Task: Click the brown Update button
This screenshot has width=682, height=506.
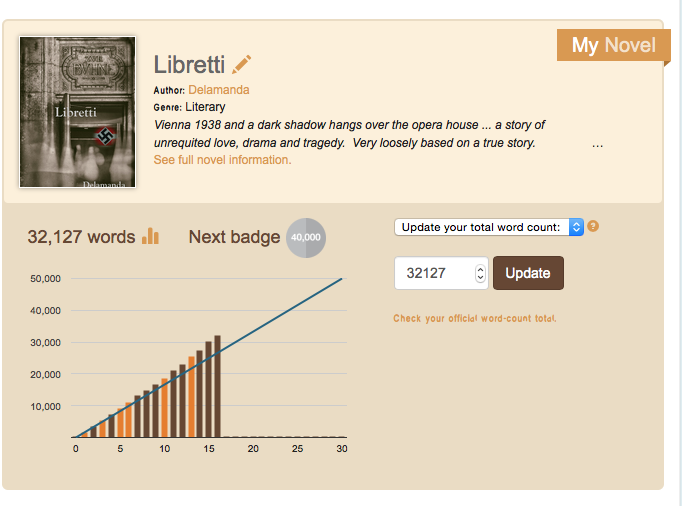Action: [528, 273]
